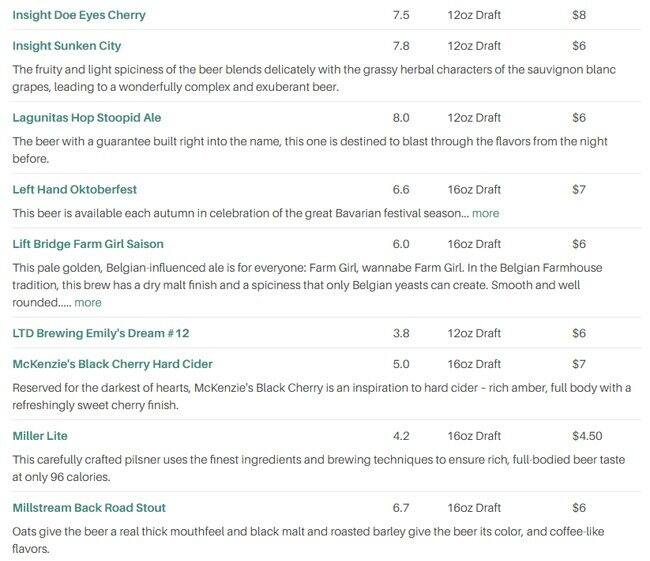The image size is (650, 561).
Task: Open Millstream Back Road Stout details
Action: click(x=89, y=508)
